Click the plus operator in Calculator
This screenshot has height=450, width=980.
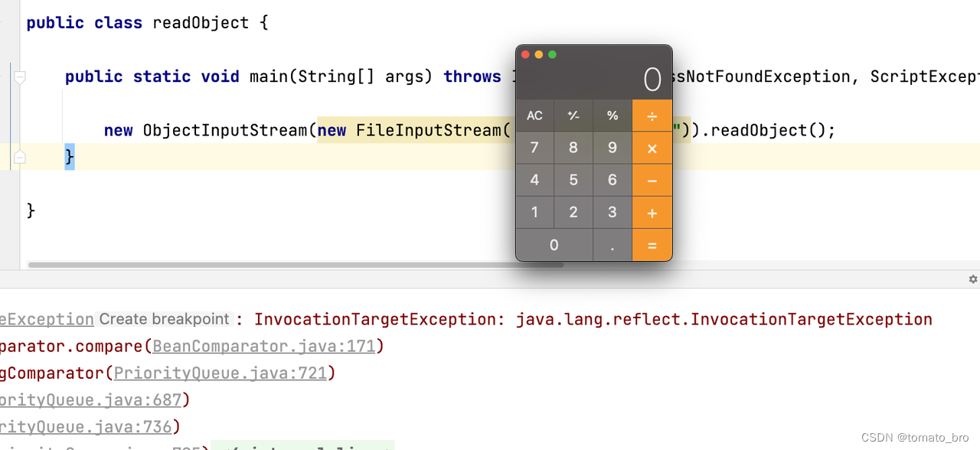point(652,213)
